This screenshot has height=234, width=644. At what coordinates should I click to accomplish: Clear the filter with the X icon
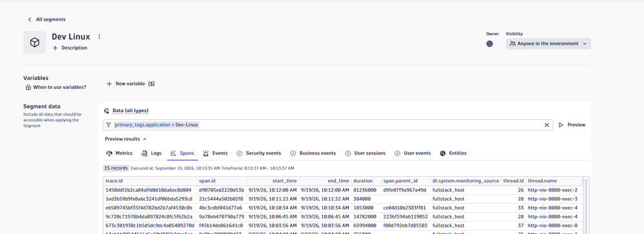(x=547, y=125)
